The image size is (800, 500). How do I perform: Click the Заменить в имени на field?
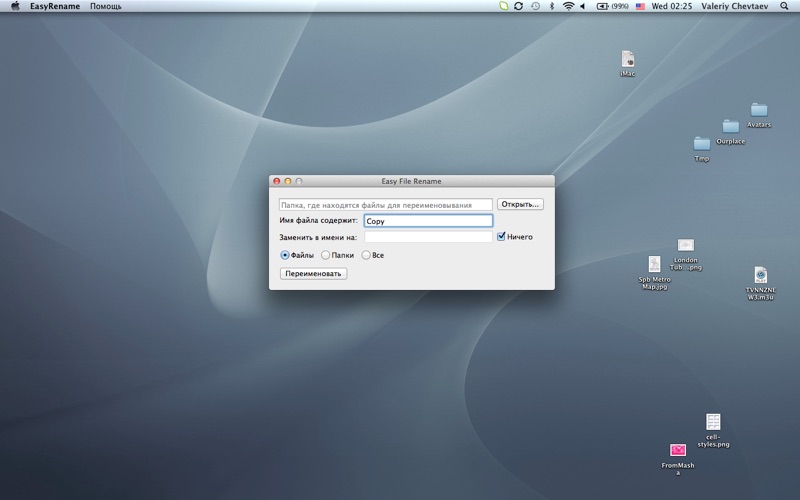pos(428,237)
